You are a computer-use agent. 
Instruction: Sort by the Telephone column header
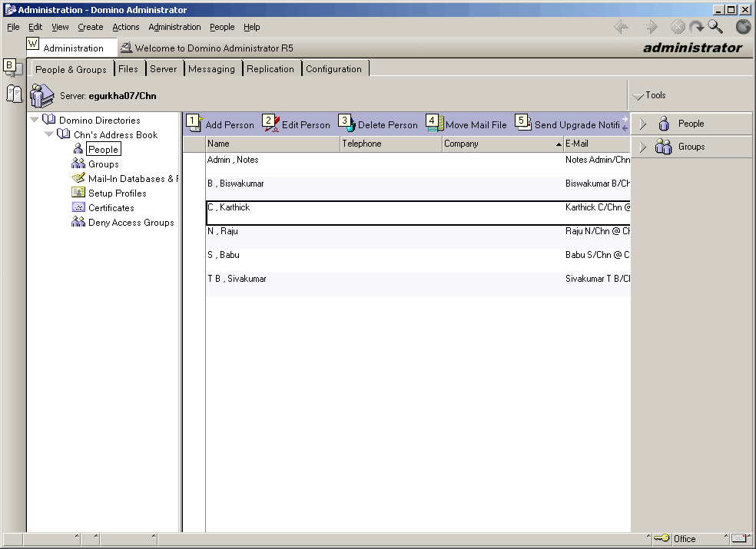point(391,144)
